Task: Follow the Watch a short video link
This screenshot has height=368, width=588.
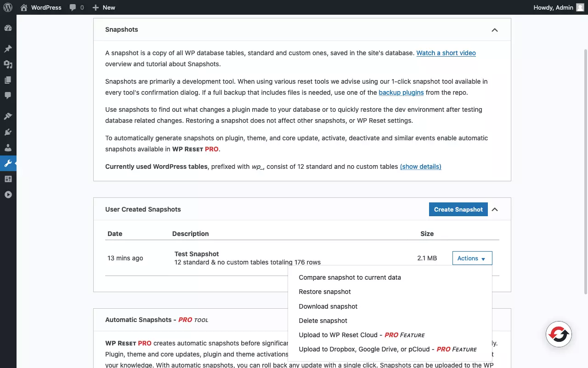Action: tap(446, 53)
